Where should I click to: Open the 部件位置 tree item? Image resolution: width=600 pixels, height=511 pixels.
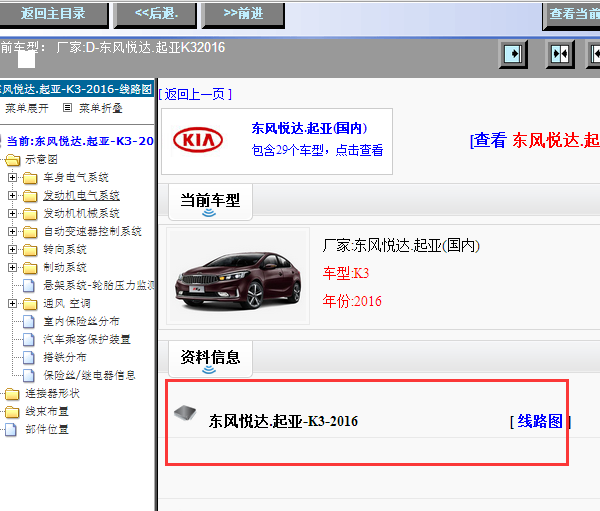coord(47,429)
